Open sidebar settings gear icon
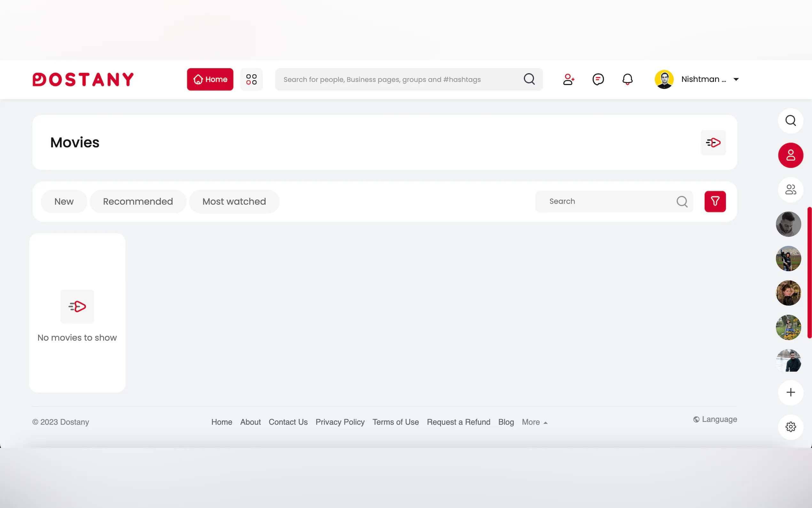 click(791, 427)
